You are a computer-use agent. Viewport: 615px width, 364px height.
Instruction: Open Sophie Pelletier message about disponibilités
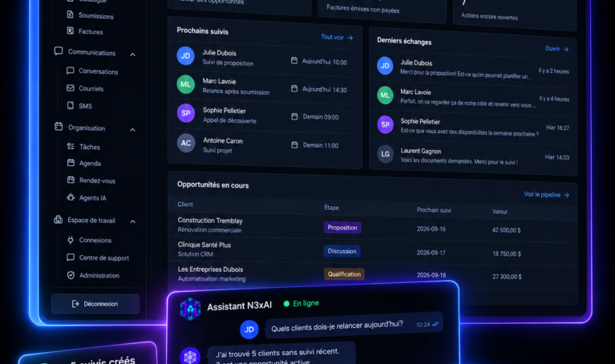[x=472, y=127]
